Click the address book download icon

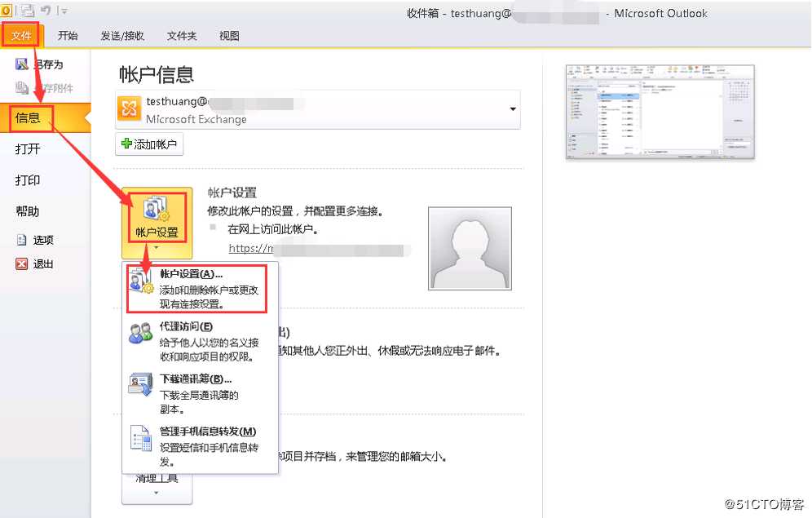coord(140,384)
